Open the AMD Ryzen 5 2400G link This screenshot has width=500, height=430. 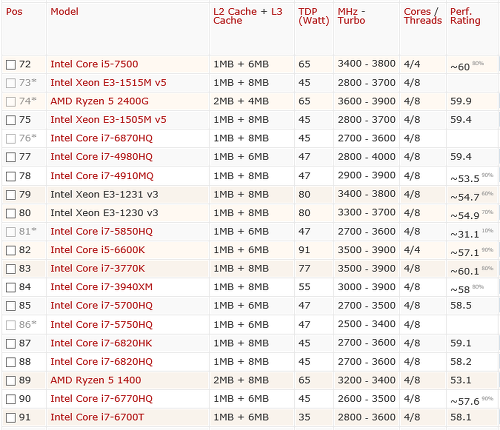[99, 101]
